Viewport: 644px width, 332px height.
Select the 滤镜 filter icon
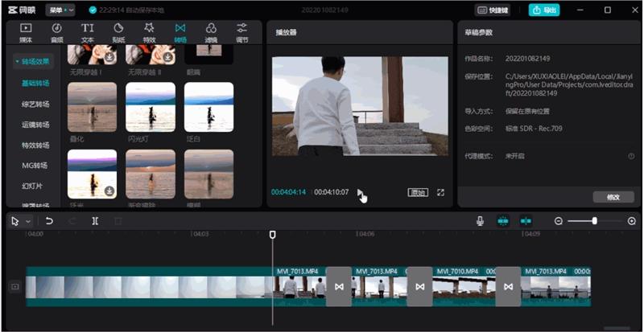pos(211,28)
